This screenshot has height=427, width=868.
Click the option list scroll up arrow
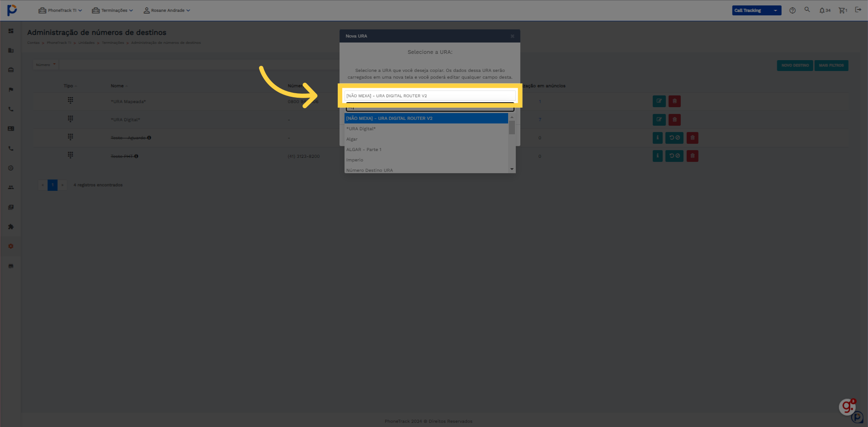click(x=512, y=117)
